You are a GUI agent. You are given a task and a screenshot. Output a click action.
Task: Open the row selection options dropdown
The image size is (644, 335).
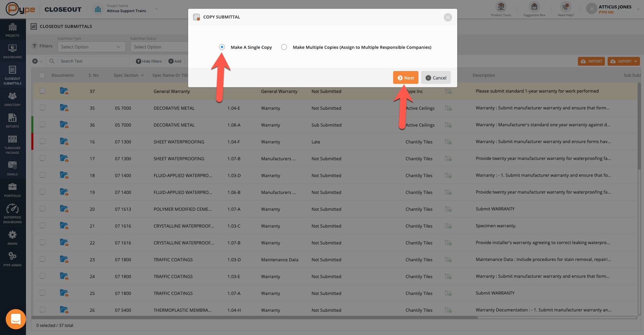click(x=37, y=61)
